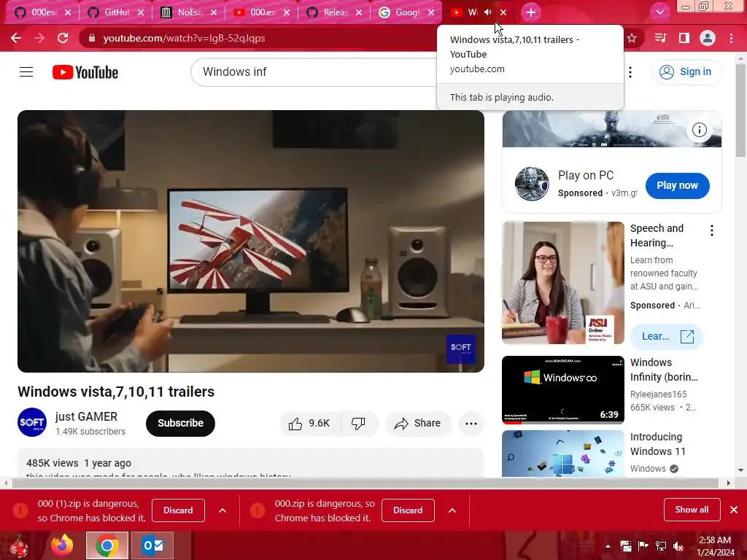Open YouTube settings three-dot menu
This screenshot has height=560, width=747.
630,72
